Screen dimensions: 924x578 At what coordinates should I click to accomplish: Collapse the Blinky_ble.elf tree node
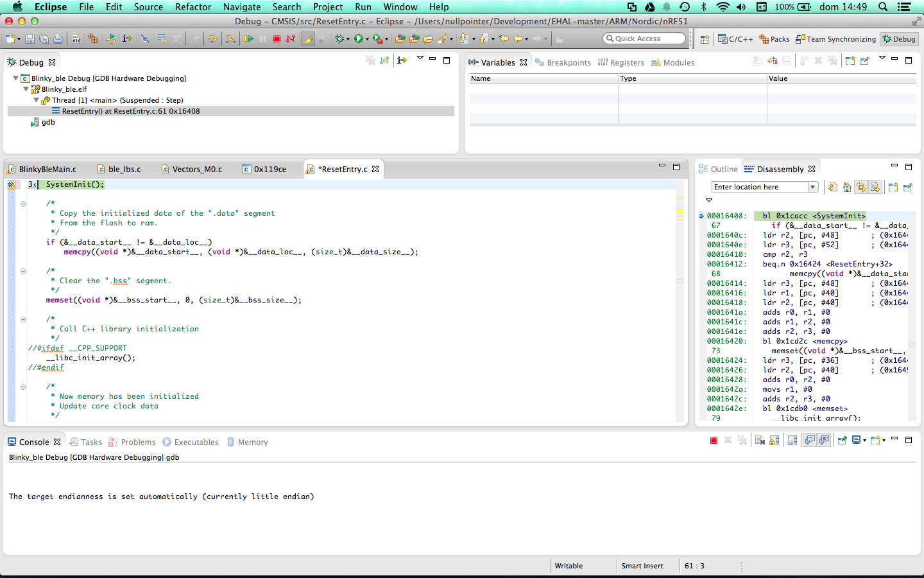(x=26, y=89)
